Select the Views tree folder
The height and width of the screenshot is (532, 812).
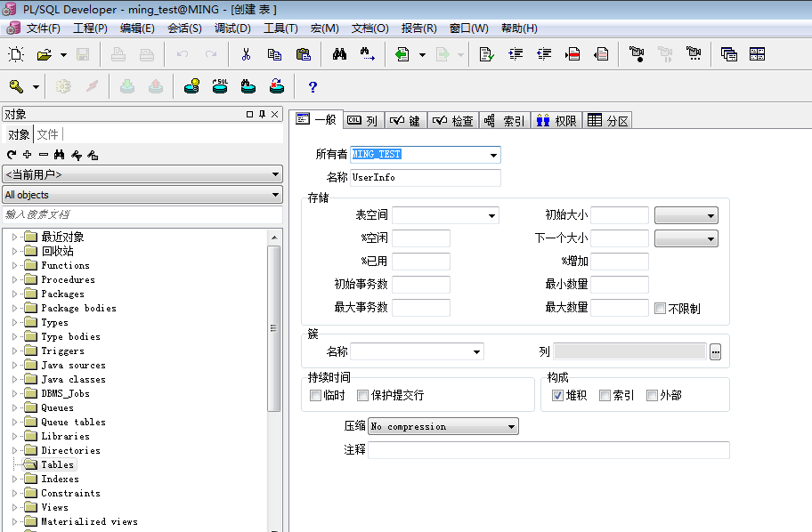coord(54,507)
